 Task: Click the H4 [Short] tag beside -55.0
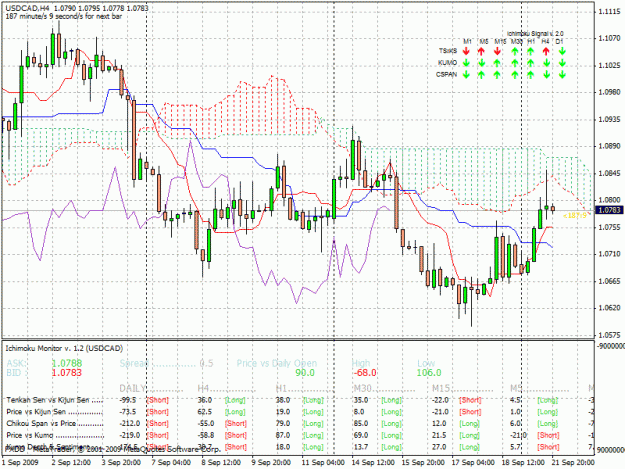pos(236,423)
